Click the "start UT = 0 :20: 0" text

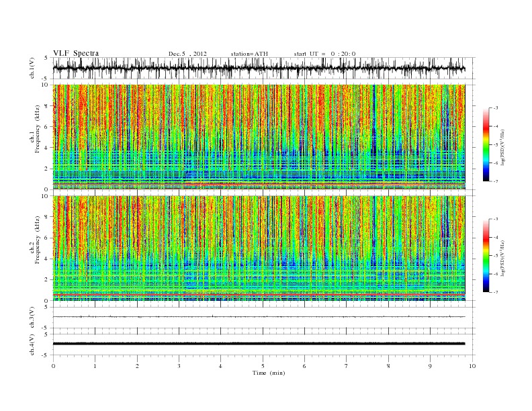324,54
